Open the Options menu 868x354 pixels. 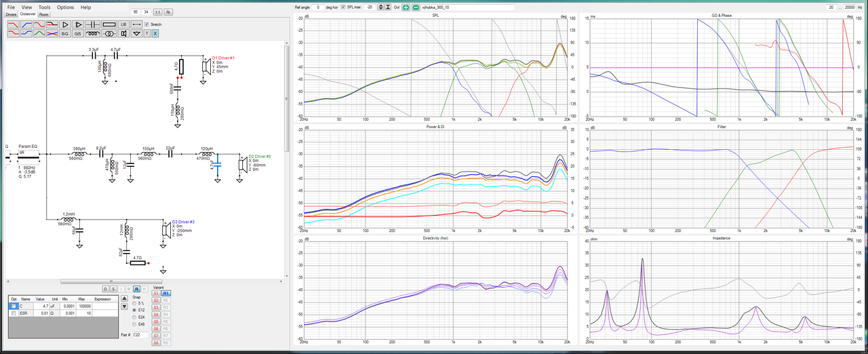(66, 7)
